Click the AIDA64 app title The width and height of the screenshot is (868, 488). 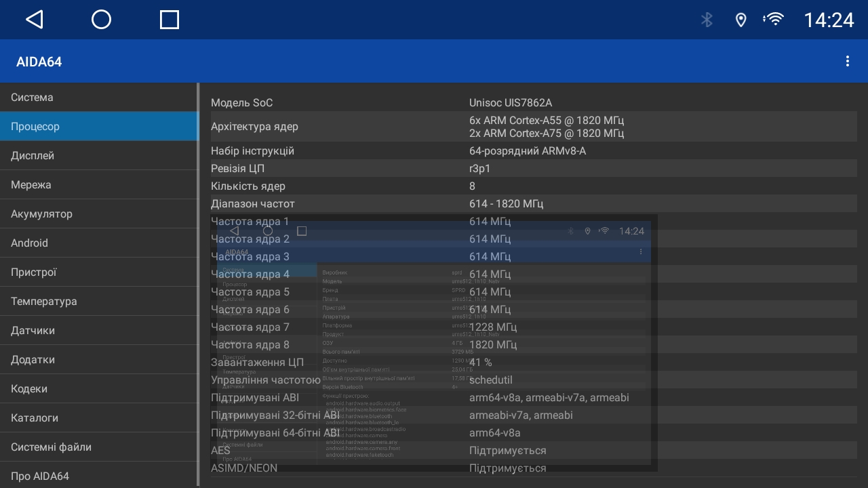(39, 62)
